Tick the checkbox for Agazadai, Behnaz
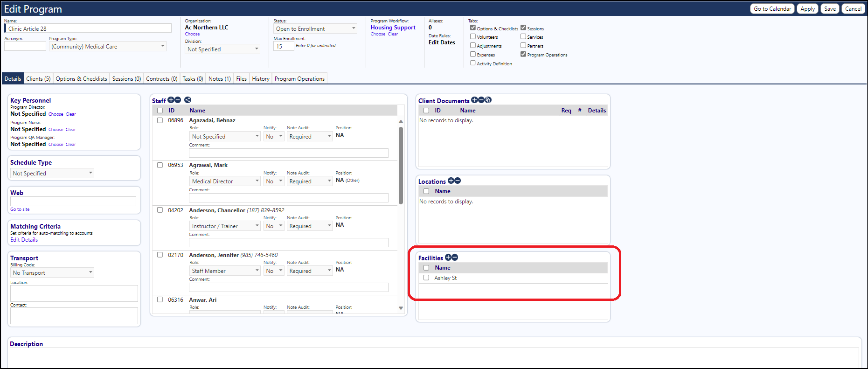This screenshot has width=868, height=369. pyautogui.click(x=160, y=120)
